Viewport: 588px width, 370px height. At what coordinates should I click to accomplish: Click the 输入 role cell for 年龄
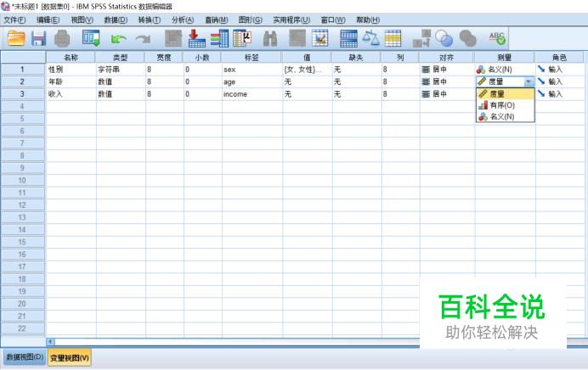560,81
